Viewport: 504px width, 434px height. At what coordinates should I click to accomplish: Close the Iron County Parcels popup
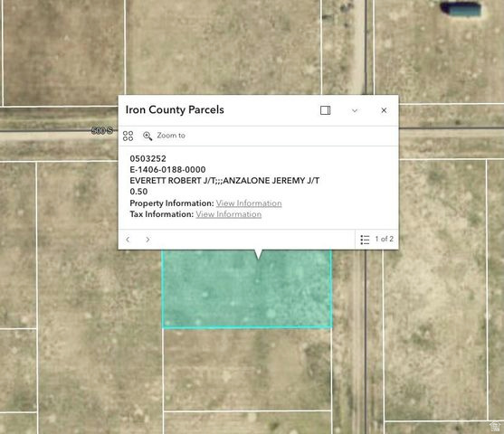[x=384, y=110]
